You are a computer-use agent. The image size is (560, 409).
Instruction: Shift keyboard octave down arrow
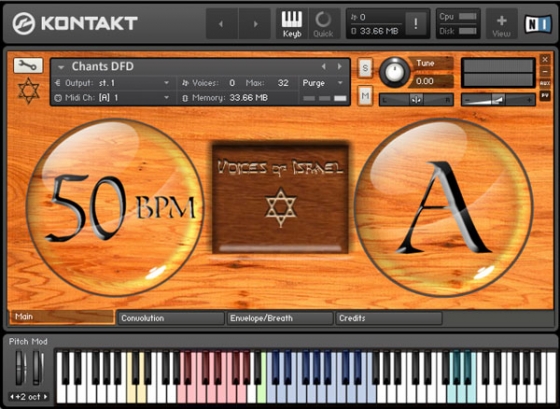[12, 396]
